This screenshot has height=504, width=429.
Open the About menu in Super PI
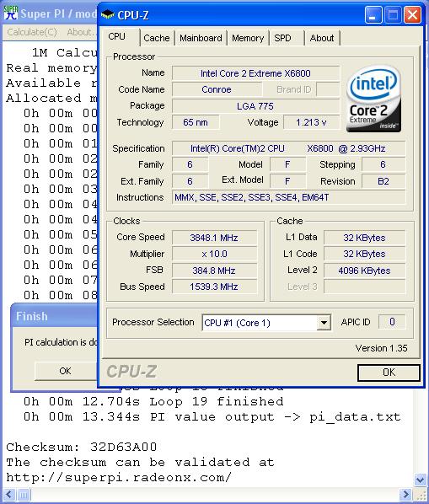click(x=81, y=32)
